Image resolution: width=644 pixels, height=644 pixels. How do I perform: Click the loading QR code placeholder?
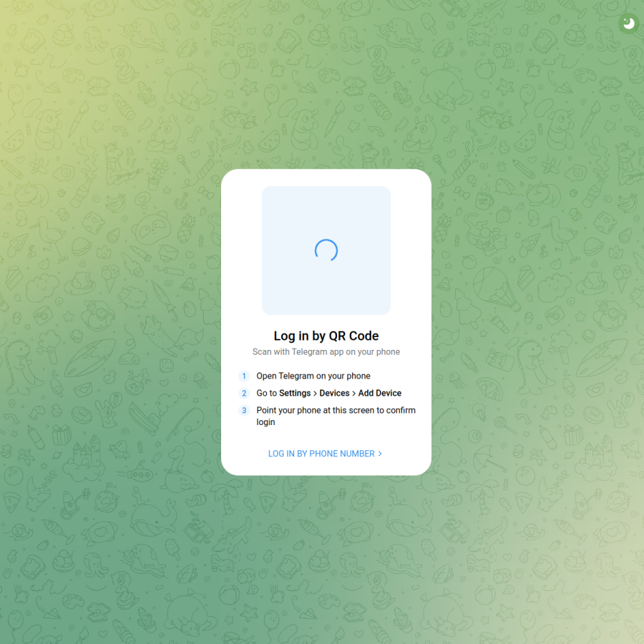(326, 250)
